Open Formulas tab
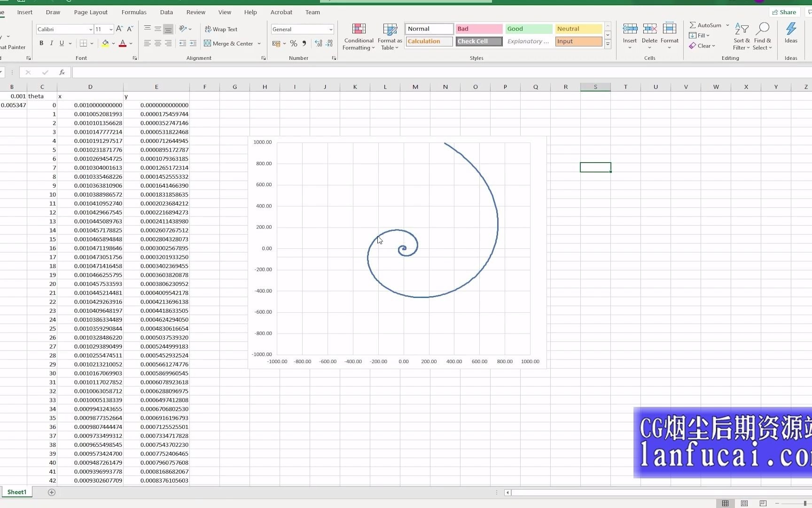This screenshot has height=508, width=812. tap(134, 12)
